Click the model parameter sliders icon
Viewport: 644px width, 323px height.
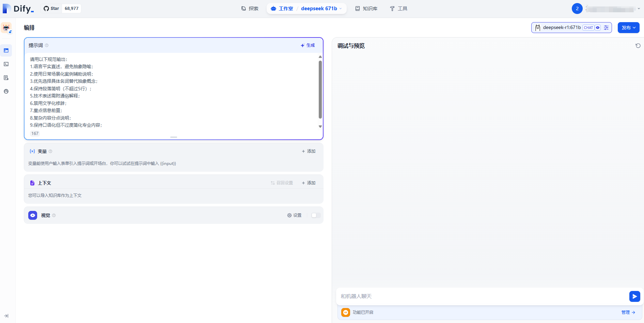606,28
